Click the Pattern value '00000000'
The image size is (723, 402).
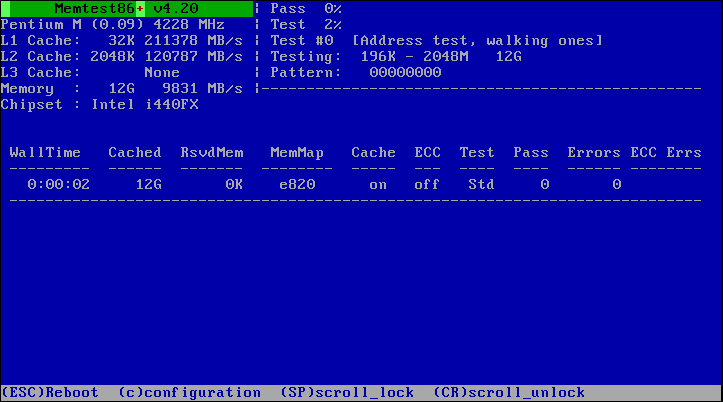pos(405,72)
